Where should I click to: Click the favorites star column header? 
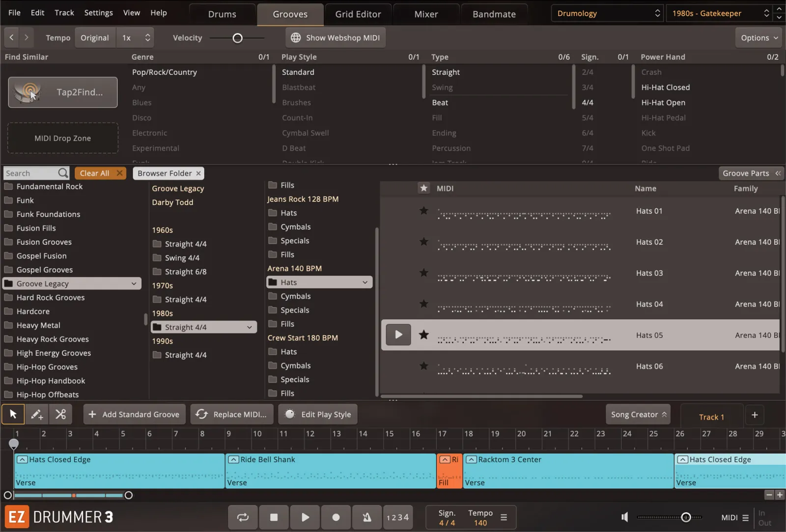point(423,188)
